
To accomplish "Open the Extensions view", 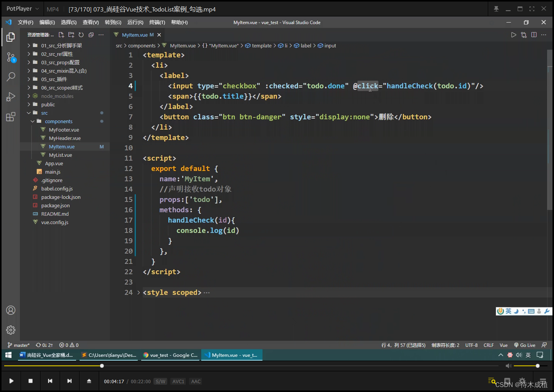I will 11,117.
